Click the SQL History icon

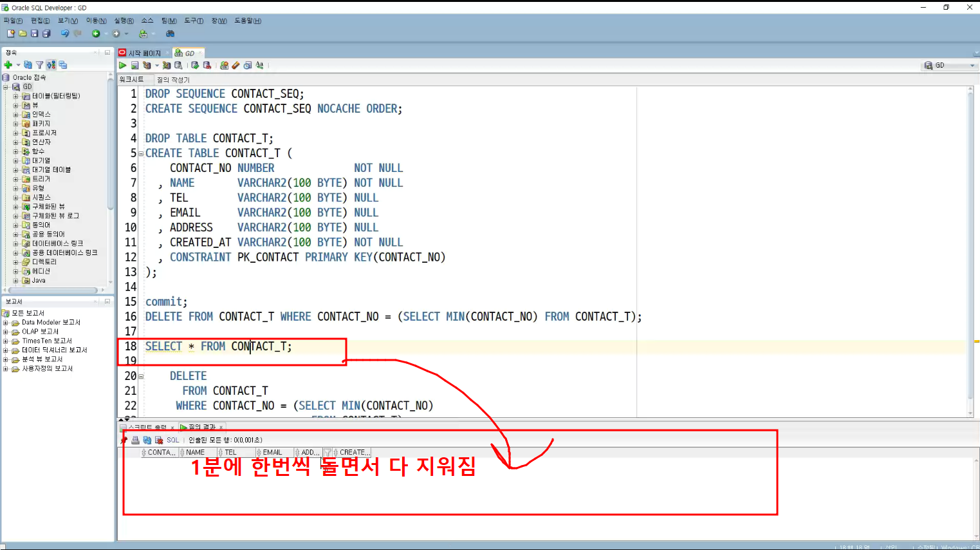coord(248,65)
